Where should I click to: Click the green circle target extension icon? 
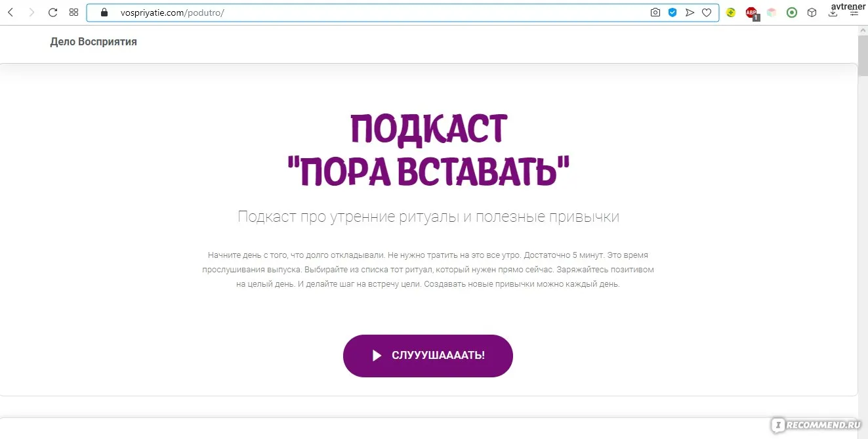click(792, 12)
